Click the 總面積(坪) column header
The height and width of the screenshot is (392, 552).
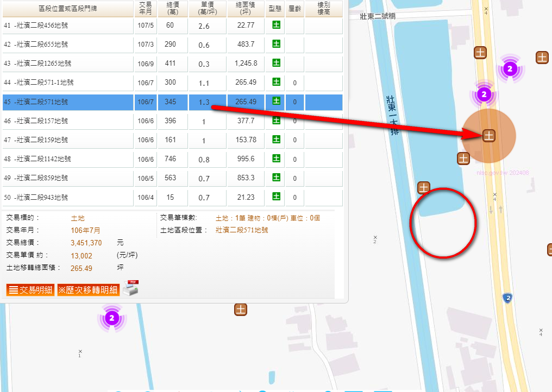[x=246, y=8]
